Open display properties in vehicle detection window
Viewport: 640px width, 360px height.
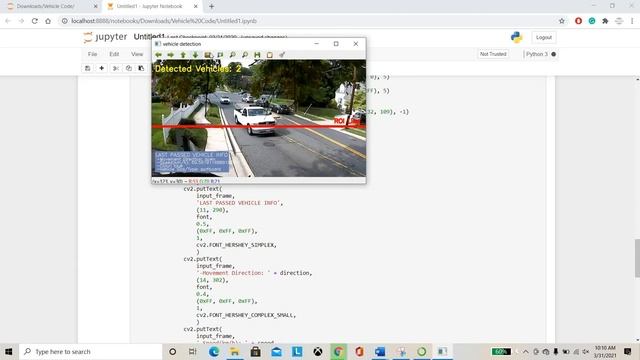282,55
